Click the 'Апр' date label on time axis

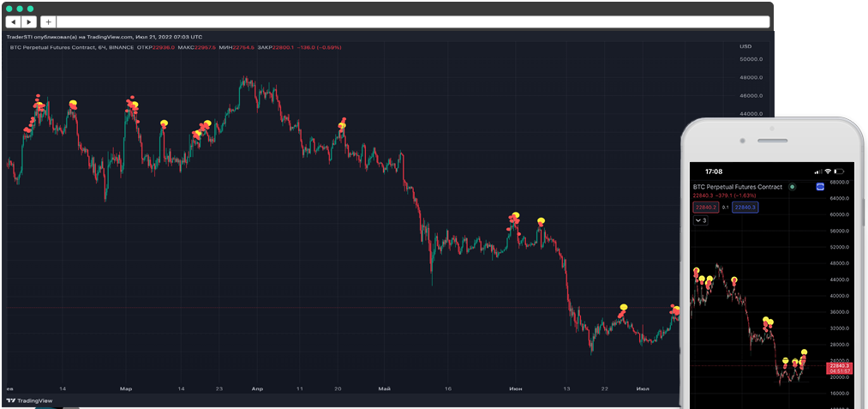pos(257,389)
